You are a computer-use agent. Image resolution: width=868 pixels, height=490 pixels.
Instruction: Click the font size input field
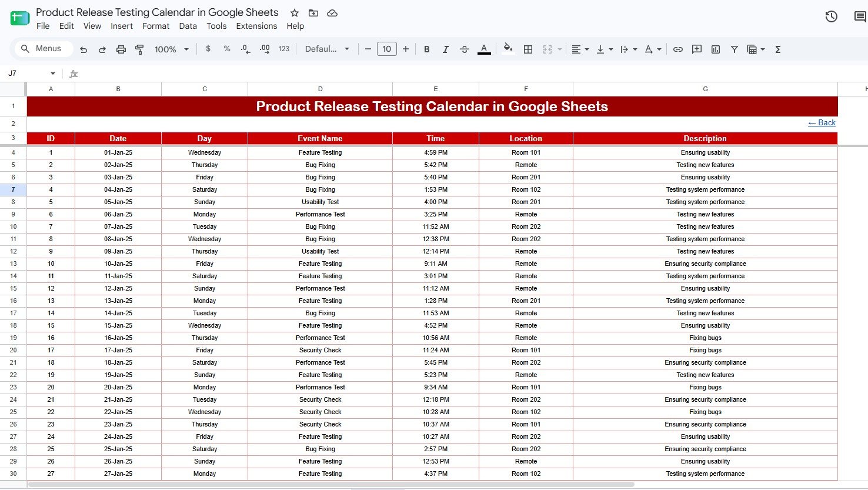click(386, 49)
